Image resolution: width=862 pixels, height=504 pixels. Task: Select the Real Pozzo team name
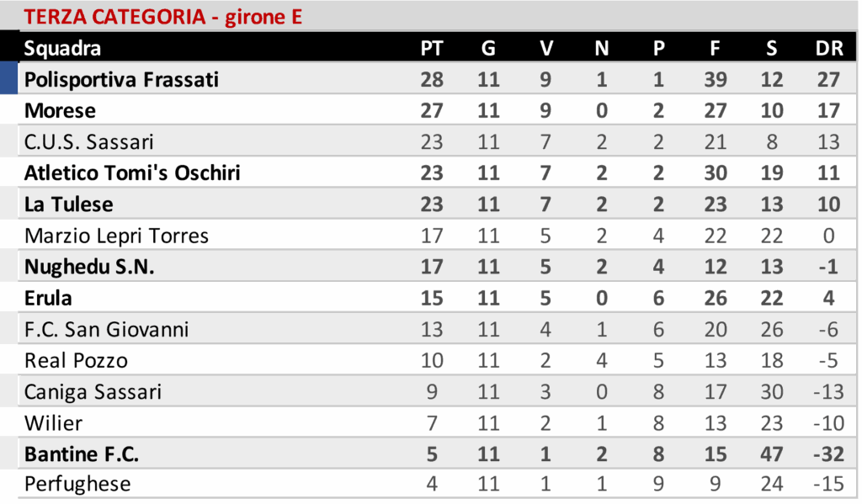76,360
